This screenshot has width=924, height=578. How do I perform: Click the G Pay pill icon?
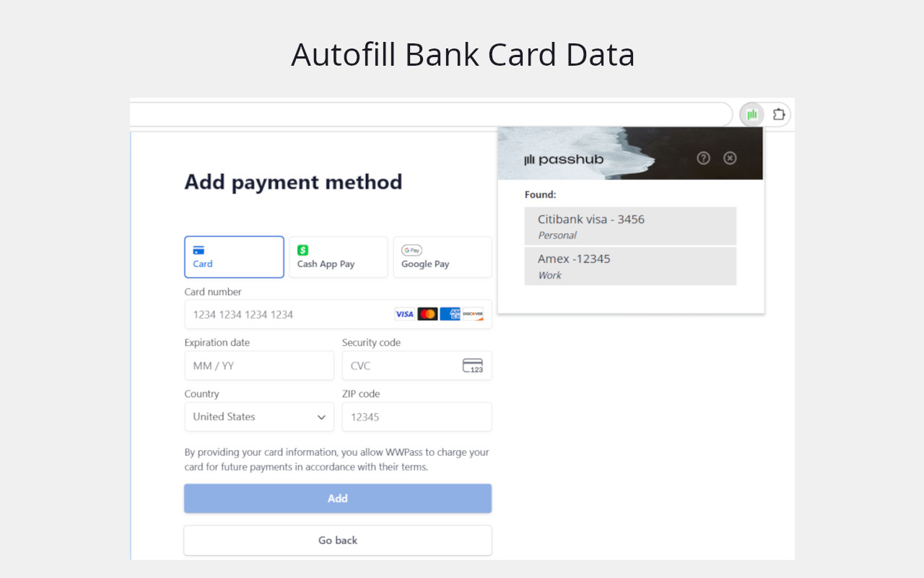click(411, 250)
